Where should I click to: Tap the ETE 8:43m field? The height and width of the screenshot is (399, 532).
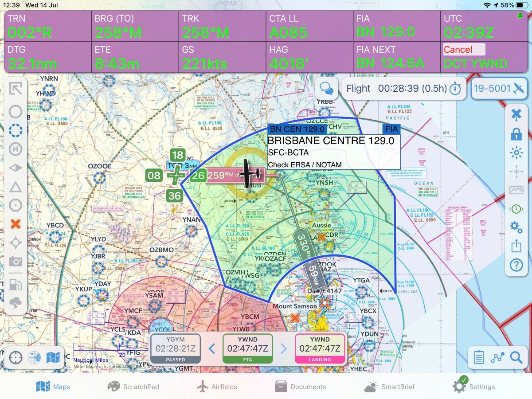135,57
